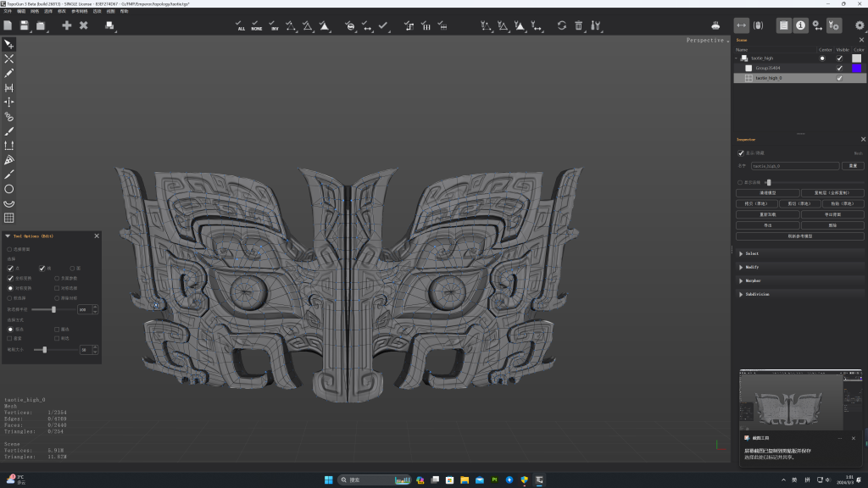The height and width of the screenshot is (488, 868).
Task: Open the 编辑 (Edit) menu
Action: click(x=21, y=11)
